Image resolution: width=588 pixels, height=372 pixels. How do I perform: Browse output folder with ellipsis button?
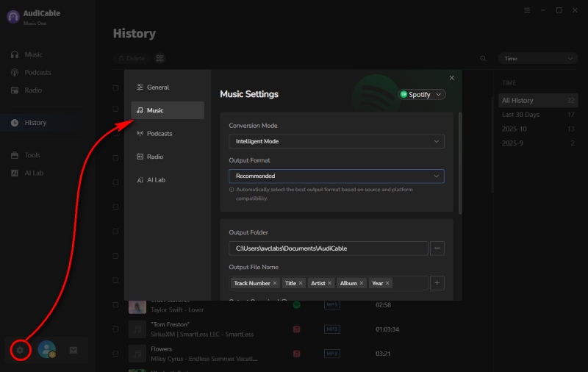tap(437, 248)
